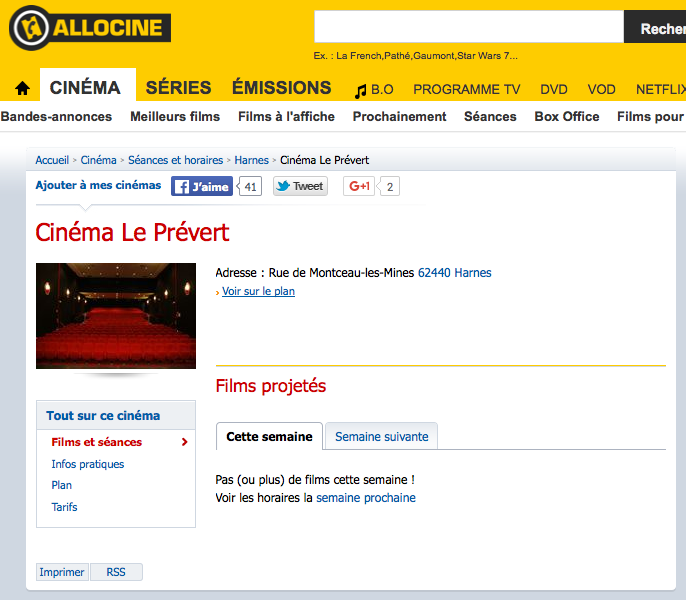
Task: Click Harnes breadcrumb link
Action: (x=252, y=160)
